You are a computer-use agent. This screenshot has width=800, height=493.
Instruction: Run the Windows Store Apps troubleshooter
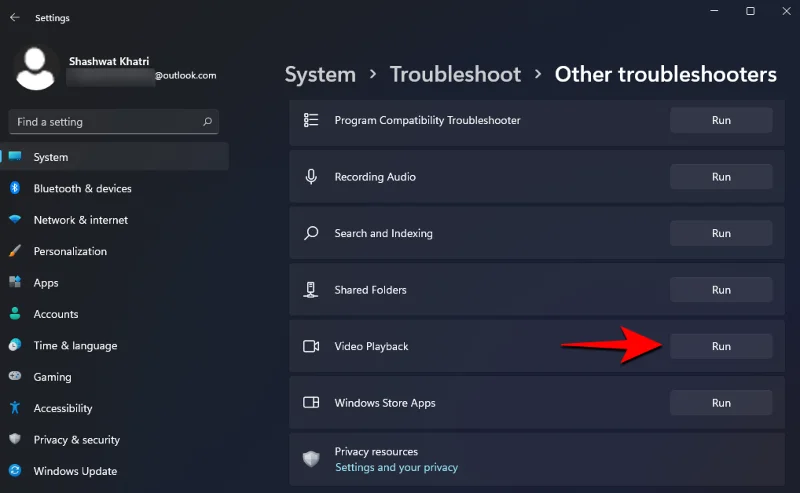click(721, 403)
